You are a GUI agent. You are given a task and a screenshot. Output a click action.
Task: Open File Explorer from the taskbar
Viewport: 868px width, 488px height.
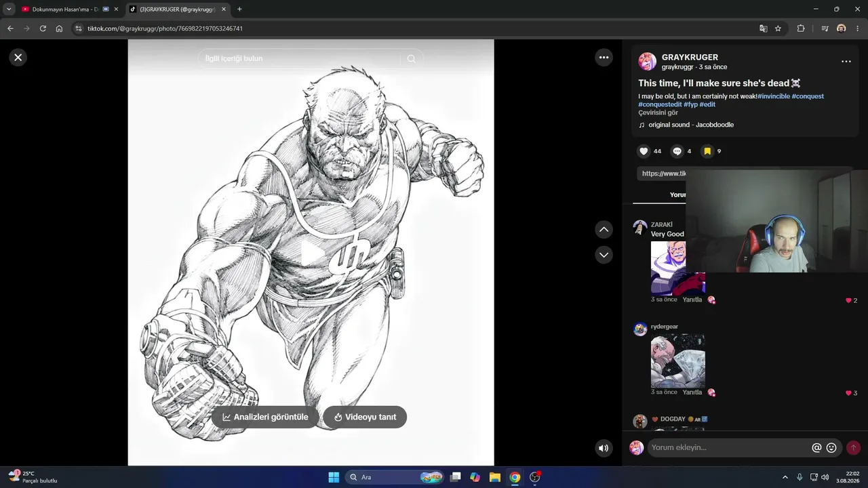pos(495,477)
